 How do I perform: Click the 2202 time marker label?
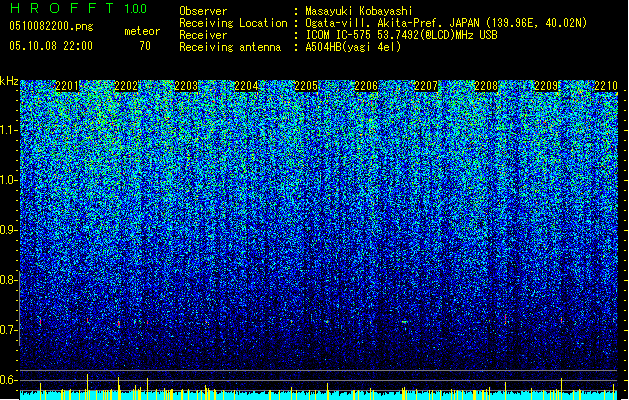point(126,86)
